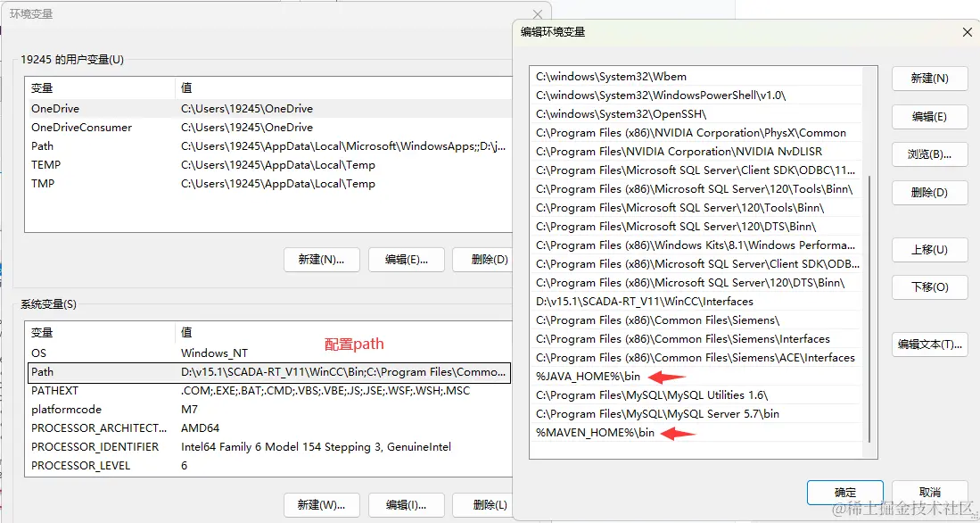Screen dimensions: 980x523
Task: Cancel with the 取消 button
Action: (930, 493)
